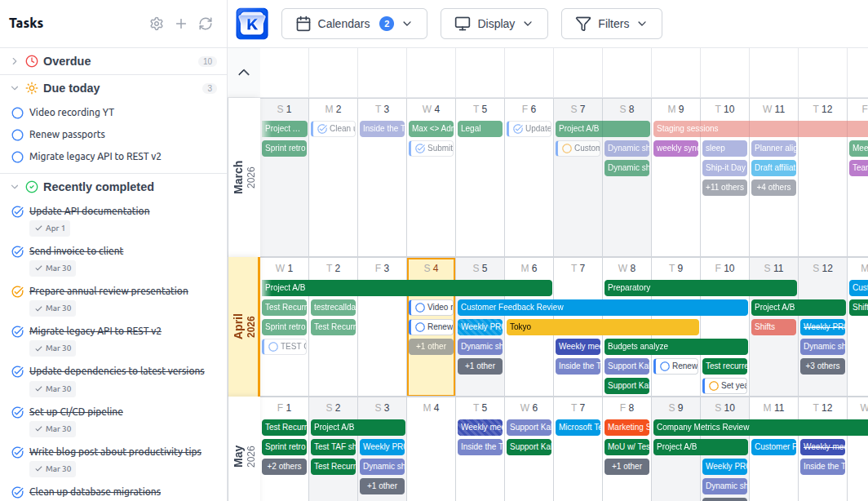868x501 pixels.
Task: Click the Mar 30 date under Send invoice
Action: tap(53, 268)
